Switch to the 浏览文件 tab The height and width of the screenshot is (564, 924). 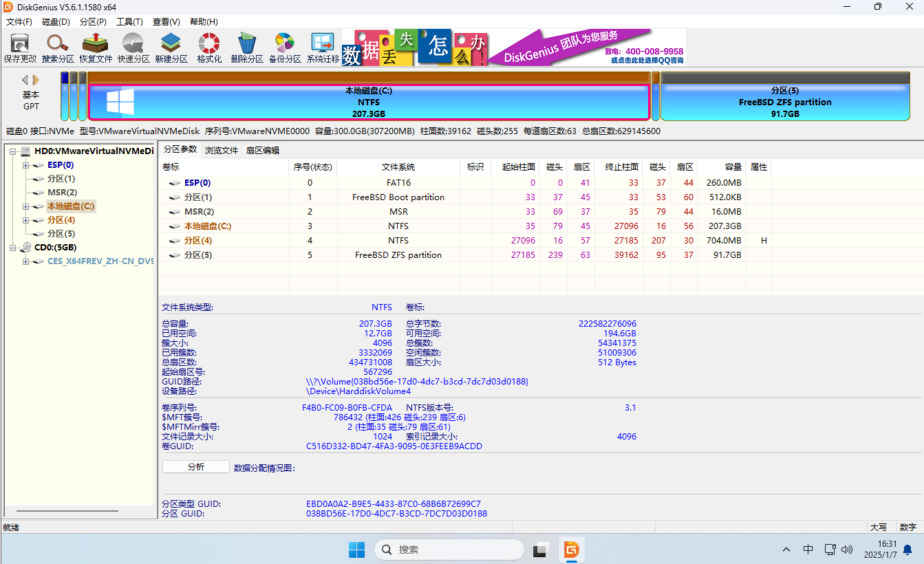(222, 150)
